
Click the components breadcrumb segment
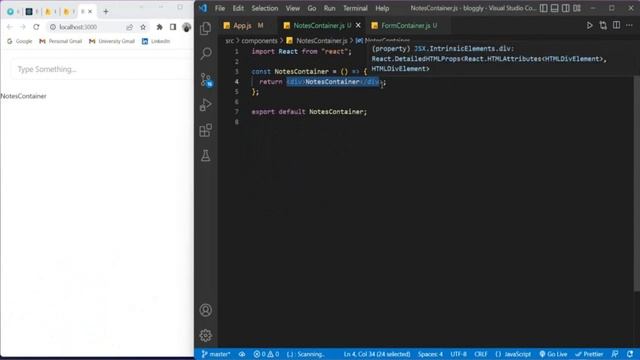(259, 40)
